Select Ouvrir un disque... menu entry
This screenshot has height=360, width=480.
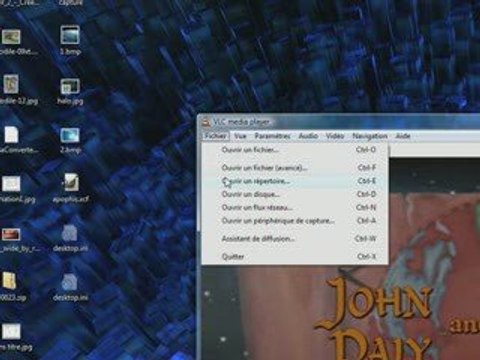pyautogui.click(x=295, y=194)
